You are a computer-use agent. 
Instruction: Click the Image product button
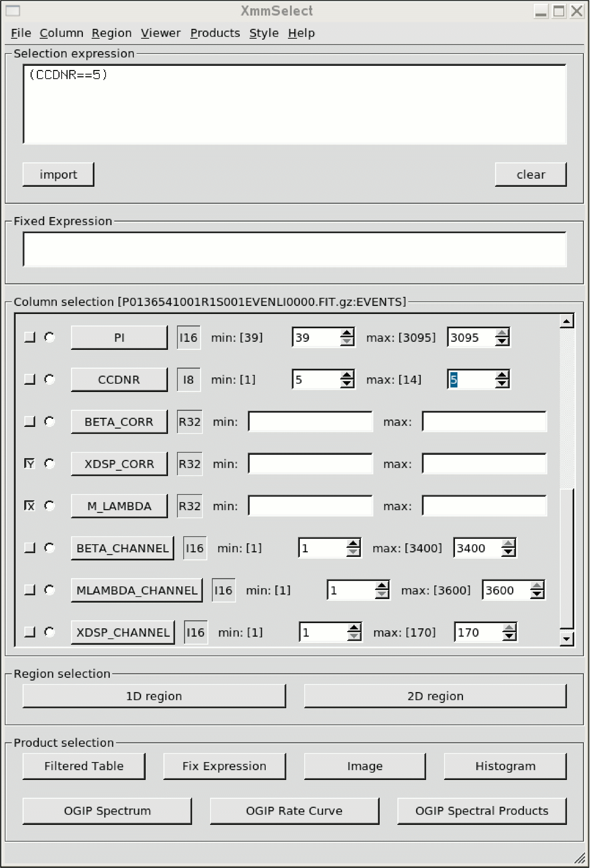coord(365,766)
